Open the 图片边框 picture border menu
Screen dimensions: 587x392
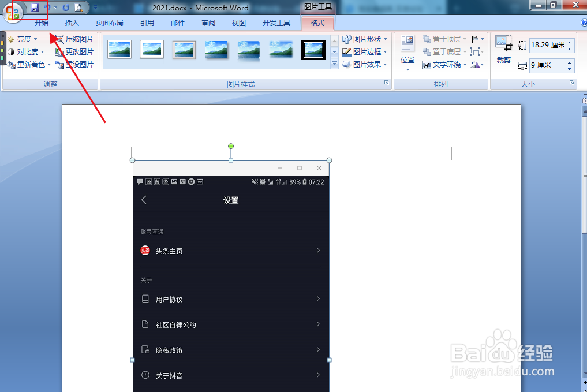click(365, 51)
